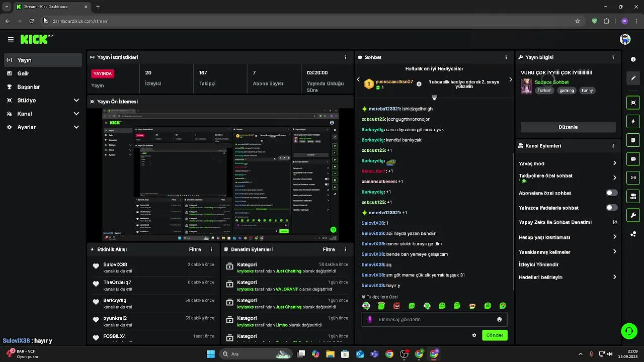The height and width of the screenshot is (362, 644).
Task: Click the wrench icon in right sidebar
Action: tap(633, 215)
